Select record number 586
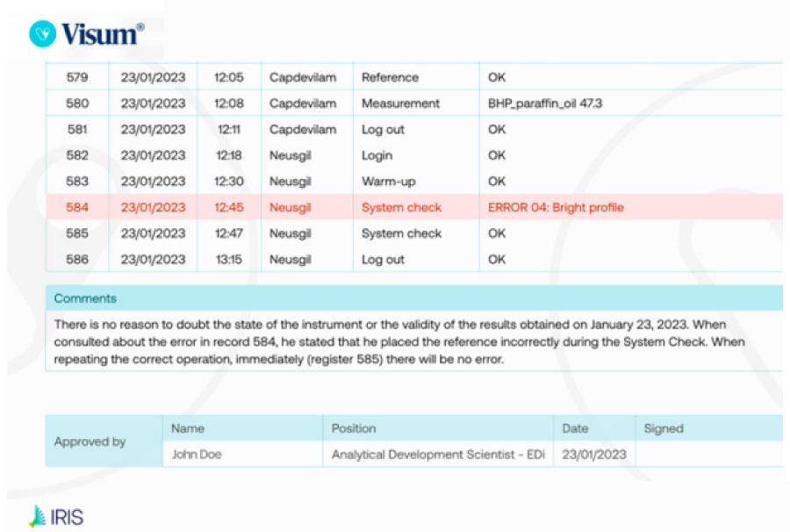 [77, 260]
